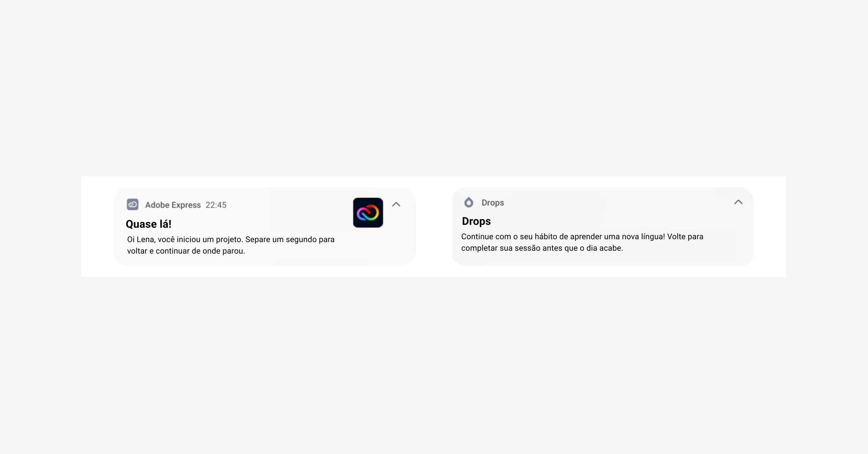Open the colorful Adobe Express logo thumbnail
Screen dimensions: 868x454
(368, 213)
